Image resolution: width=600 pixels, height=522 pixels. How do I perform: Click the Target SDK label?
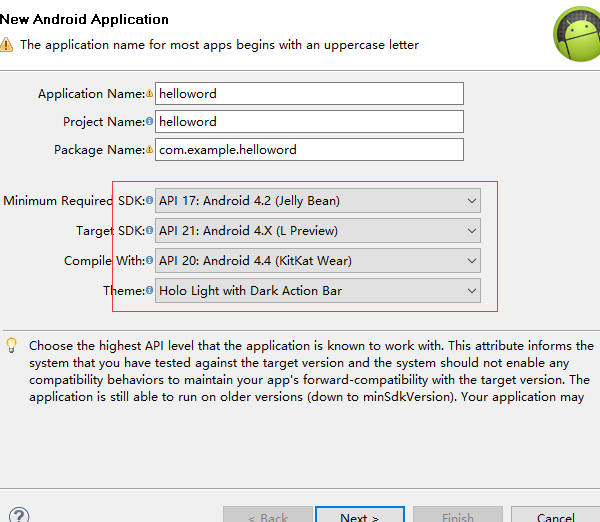click(x=110, y=231)
